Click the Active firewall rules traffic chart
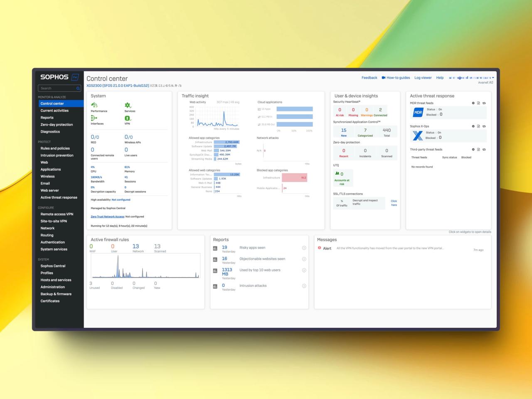 click(145, 266)
